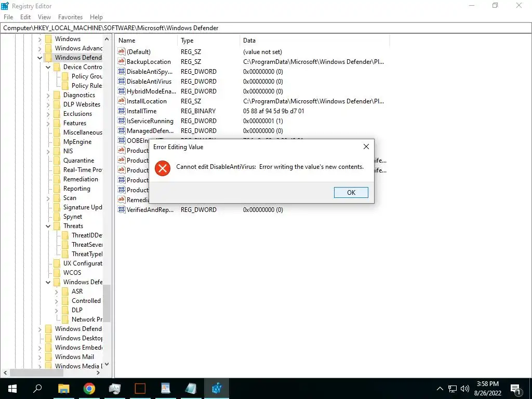Click the tree horizontal scrollbar thumb
The image size is (532, 399).
pyautogui.click(x=37, y=373)
